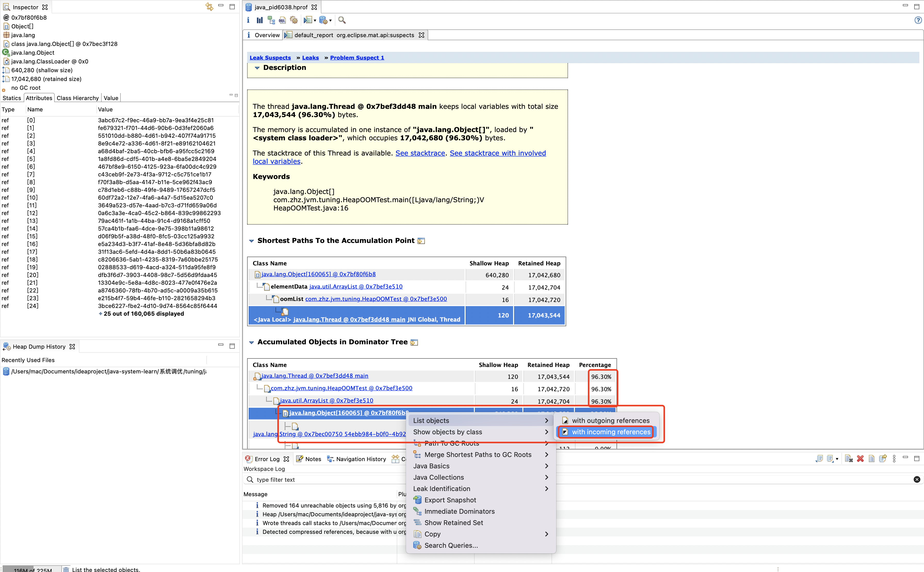Close the java_pid6038.hprof editor tab
The image size is (924, 572).
point(314,7)
